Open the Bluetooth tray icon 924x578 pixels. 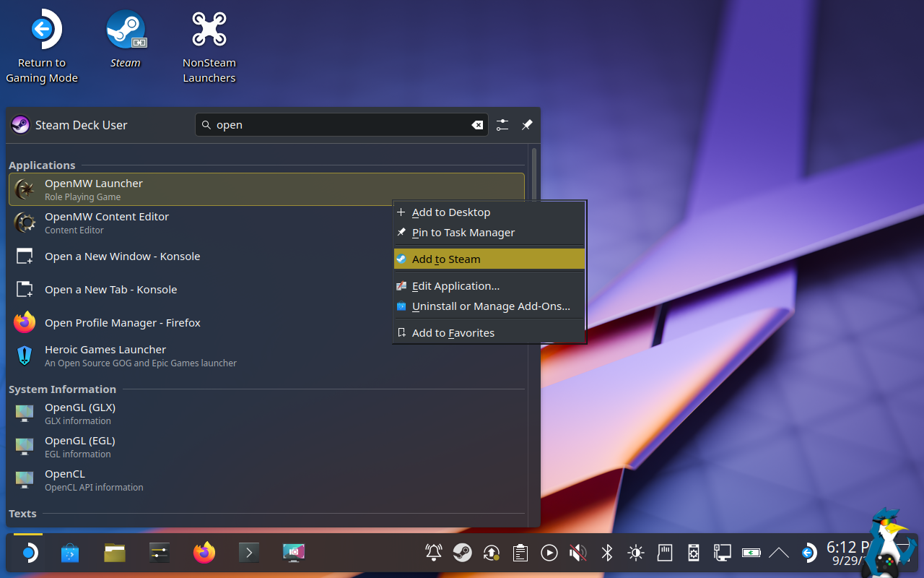pyautogui.click(x=607, y=553)
